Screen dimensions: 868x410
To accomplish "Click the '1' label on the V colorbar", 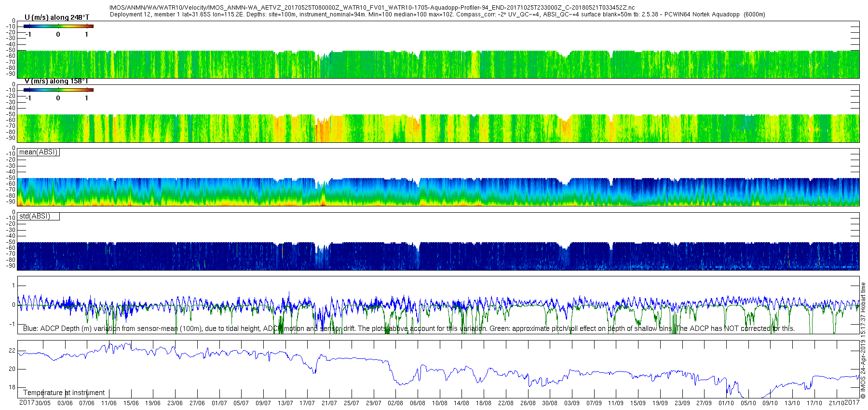I will pos(87,98).
